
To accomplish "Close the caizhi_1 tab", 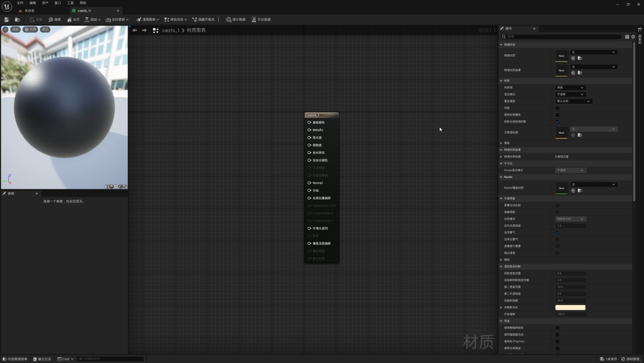I will (118, 11).
